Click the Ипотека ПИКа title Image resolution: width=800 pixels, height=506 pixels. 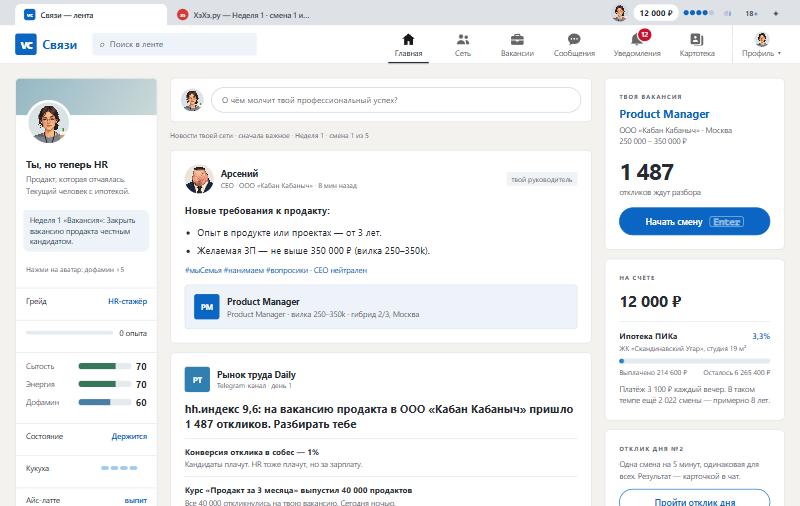648,336
